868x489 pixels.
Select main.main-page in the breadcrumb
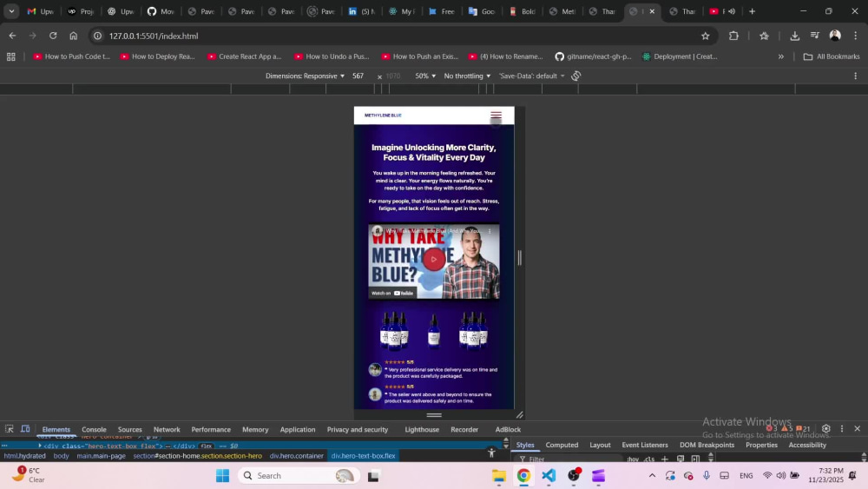(102, 456)
